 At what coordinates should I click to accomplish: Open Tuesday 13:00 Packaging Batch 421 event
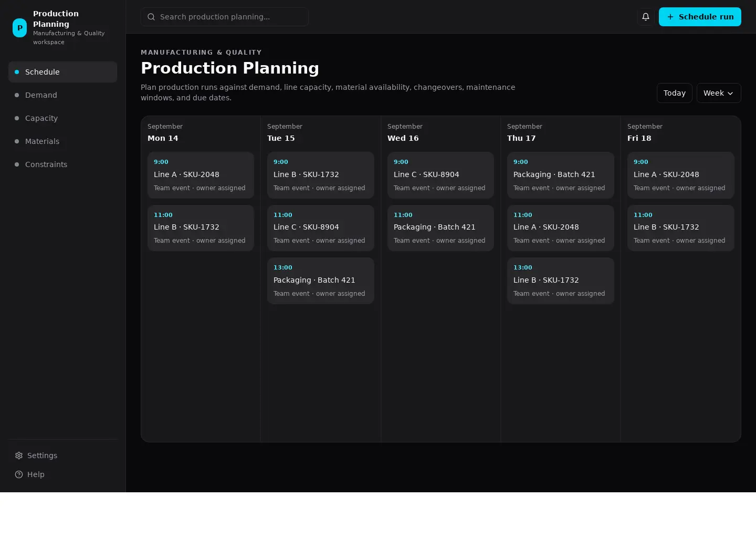point(320,281)
